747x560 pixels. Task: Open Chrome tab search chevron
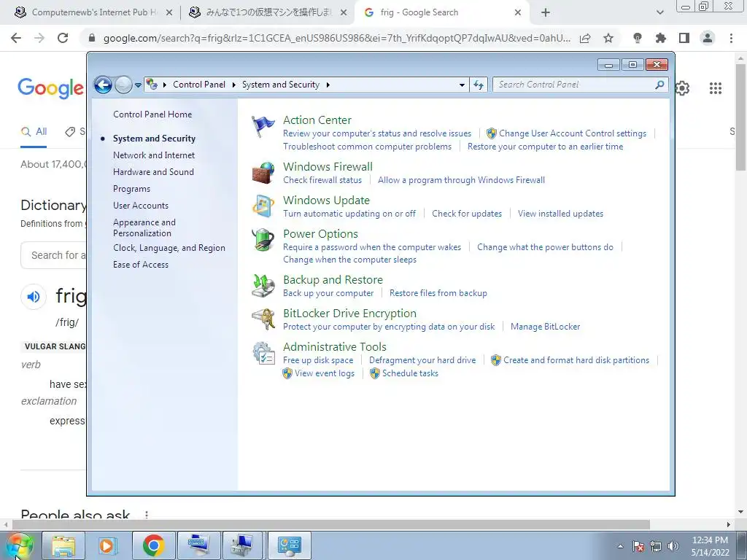[659, 12]
